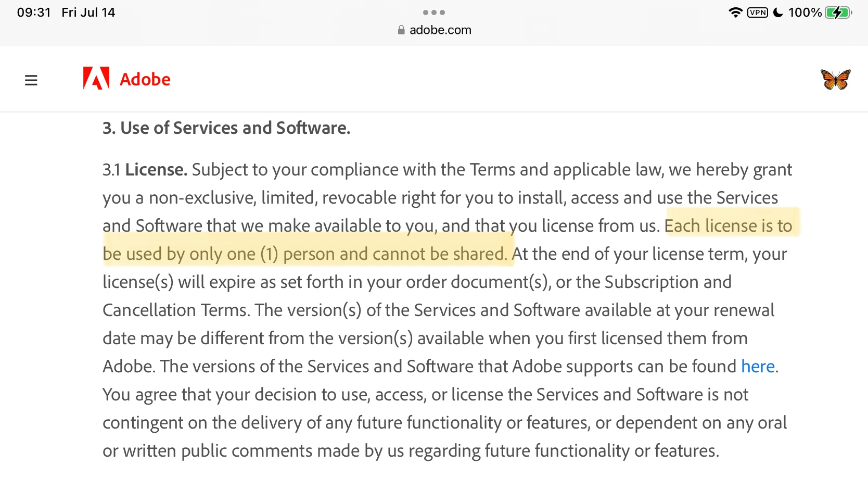This screenshot has height=477, width=868.
Task: Tap the Do Not Disturb moon icon
Action: (778, 12)
